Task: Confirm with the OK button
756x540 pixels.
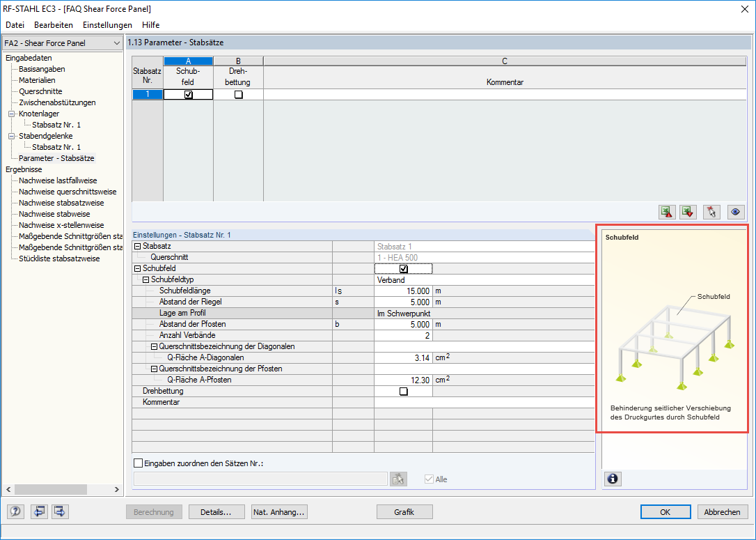Action: (x=666, y=512)
